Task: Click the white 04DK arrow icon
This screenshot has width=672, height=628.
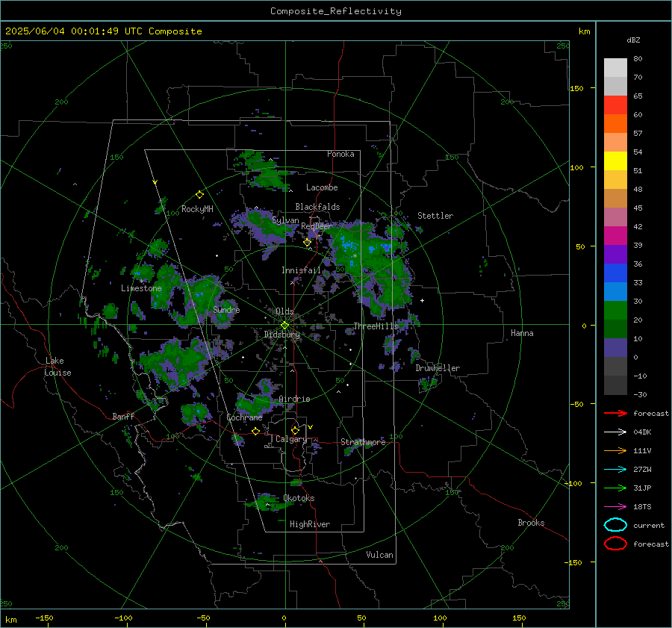Action: coord(615,432)
